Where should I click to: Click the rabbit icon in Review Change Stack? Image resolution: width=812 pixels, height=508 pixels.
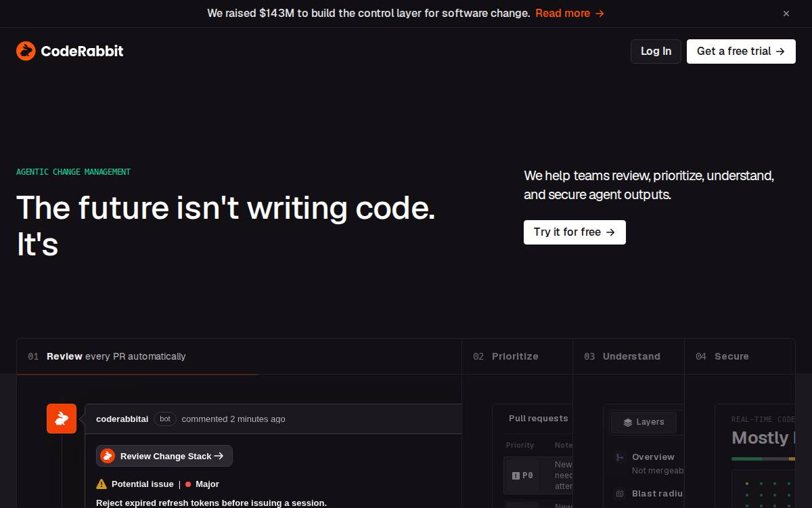point(108,456)
